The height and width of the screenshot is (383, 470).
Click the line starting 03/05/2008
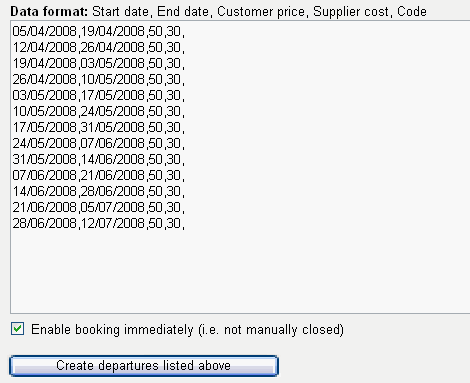tap(98, 95)
